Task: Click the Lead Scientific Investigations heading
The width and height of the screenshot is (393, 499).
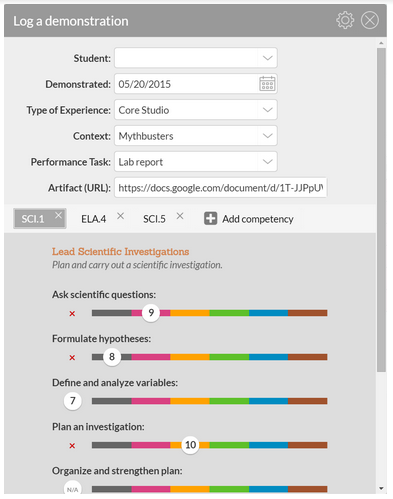Action: coord(120,252)
